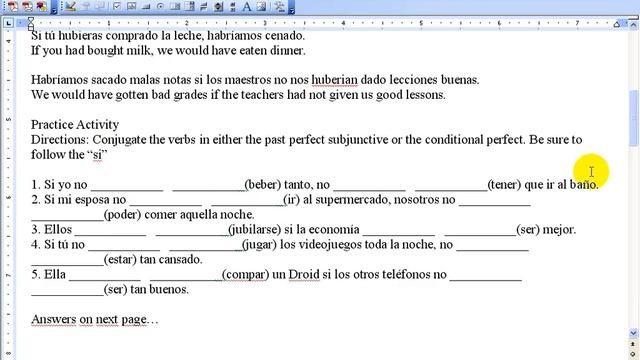Click the '(jubilarse)' verb hint in sentence 3
The image size is (640, 360).
coord(255,229)
